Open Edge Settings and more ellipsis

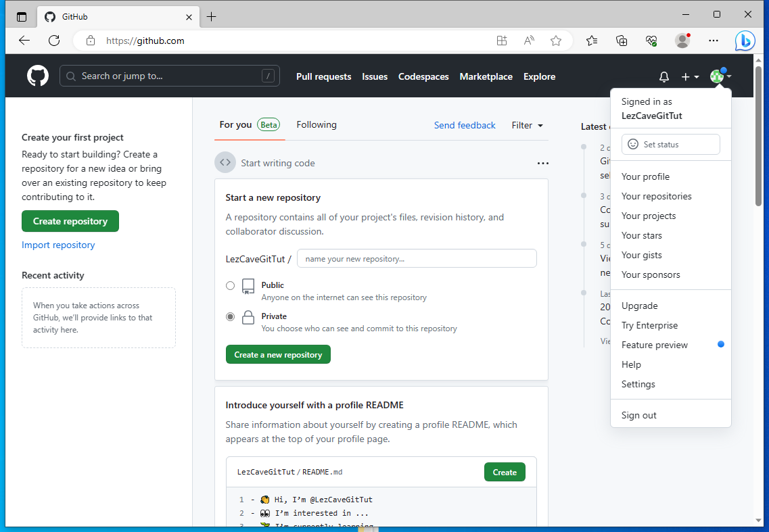[714, 41]
